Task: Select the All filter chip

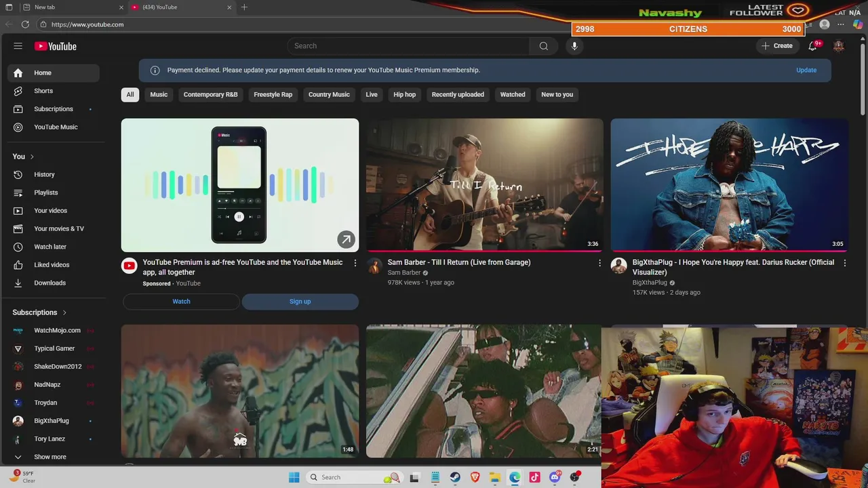Action: (130, 94)
